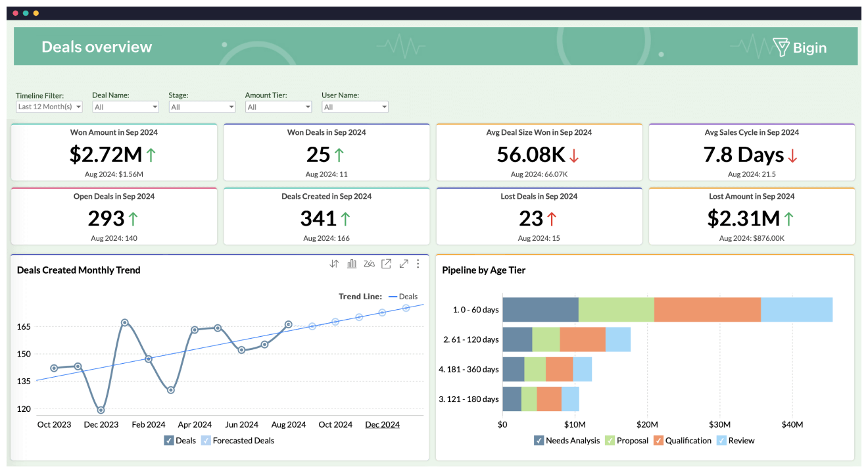Open the User Name dropdown
This screenshot has height=473, width=868.
point(354,107)
